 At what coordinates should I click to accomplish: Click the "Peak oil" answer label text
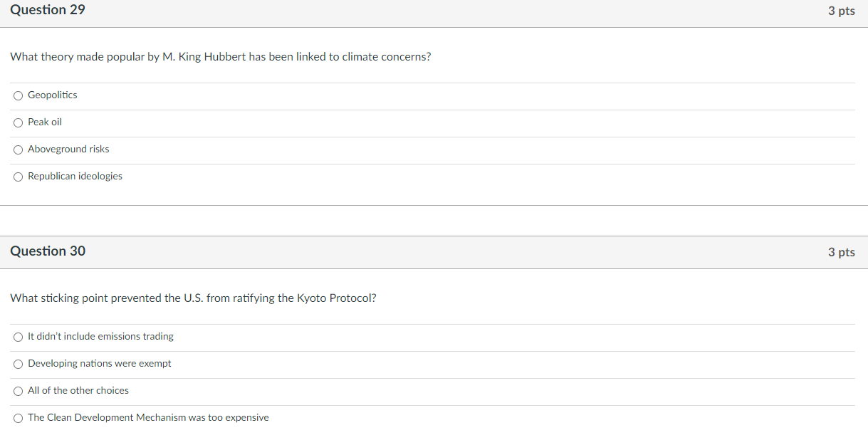click(x=45, y=122)
